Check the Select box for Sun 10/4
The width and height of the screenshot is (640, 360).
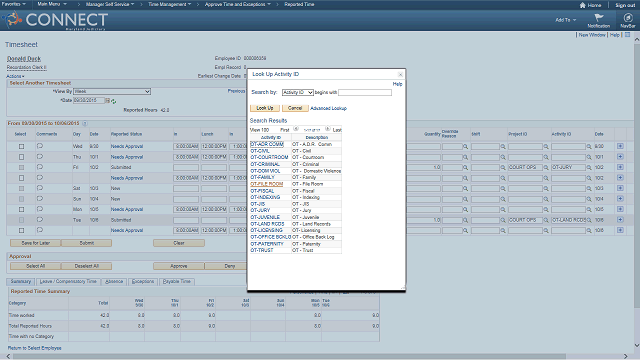(x=21, y=199)
